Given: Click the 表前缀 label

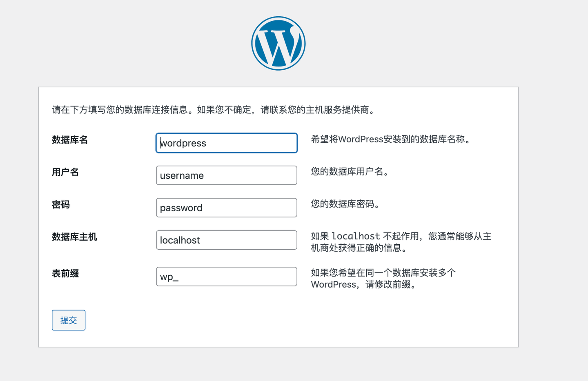Looking at the screenshot, I should [65, 273].
